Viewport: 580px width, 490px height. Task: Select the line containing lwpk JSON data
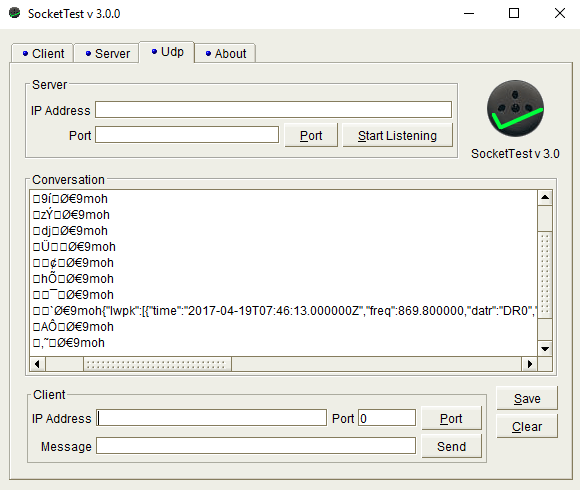point(284,311)
